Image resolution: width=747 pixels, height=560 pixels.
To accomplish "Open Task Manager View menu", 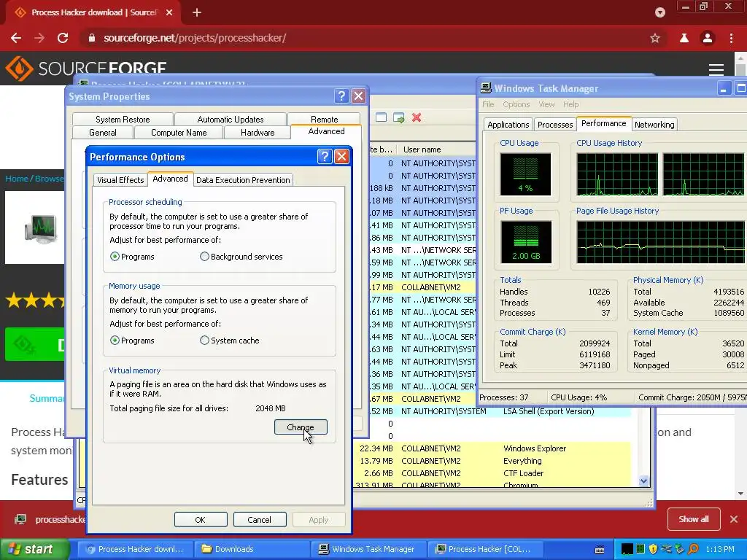I will pos(546,104).
